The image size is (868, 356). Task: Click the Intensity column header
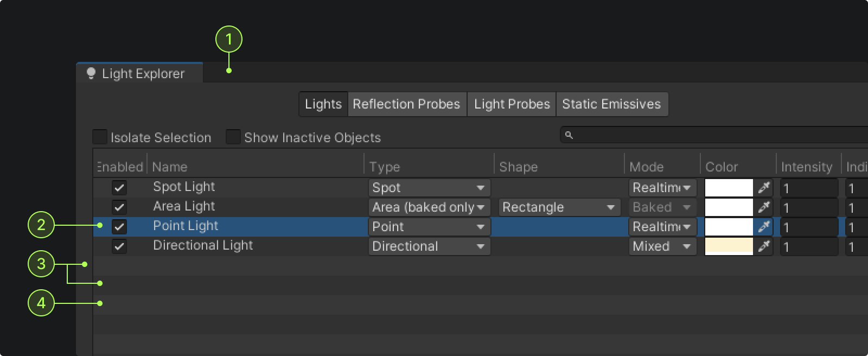pyautogui.click(x=807, y=167)
